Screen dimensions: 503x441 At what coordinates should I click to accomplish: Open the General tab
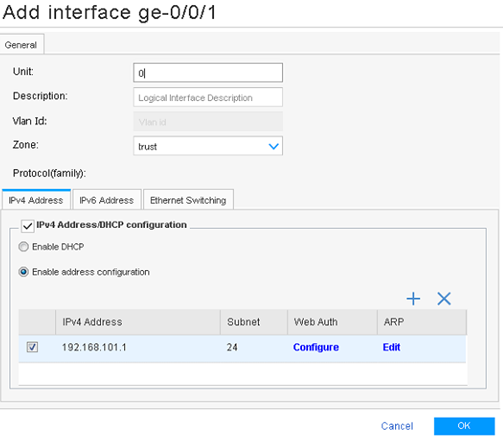[x=22, y=44]
